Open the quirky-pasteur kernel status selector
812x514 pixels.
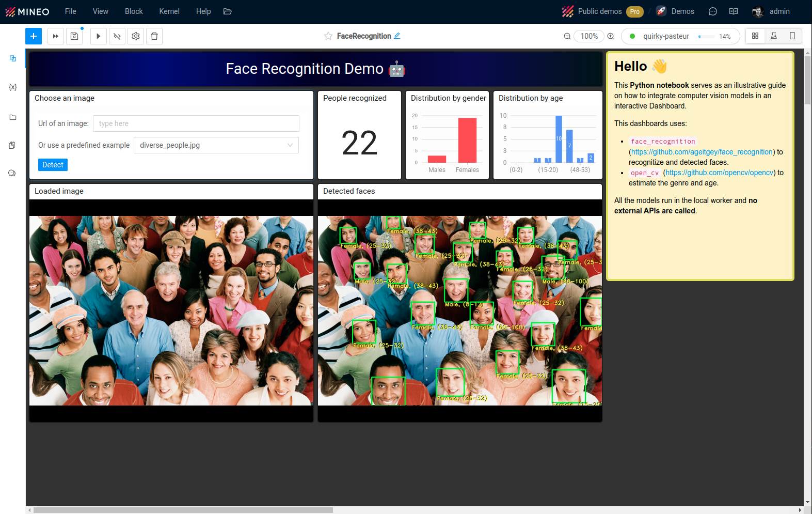(x=680, y=36)
